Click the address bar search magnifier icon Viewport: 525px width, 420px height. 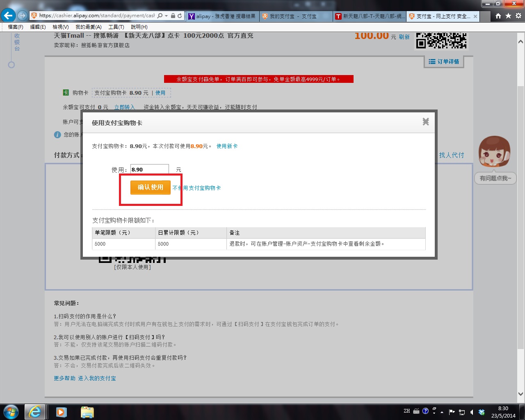tap(160, 16)
